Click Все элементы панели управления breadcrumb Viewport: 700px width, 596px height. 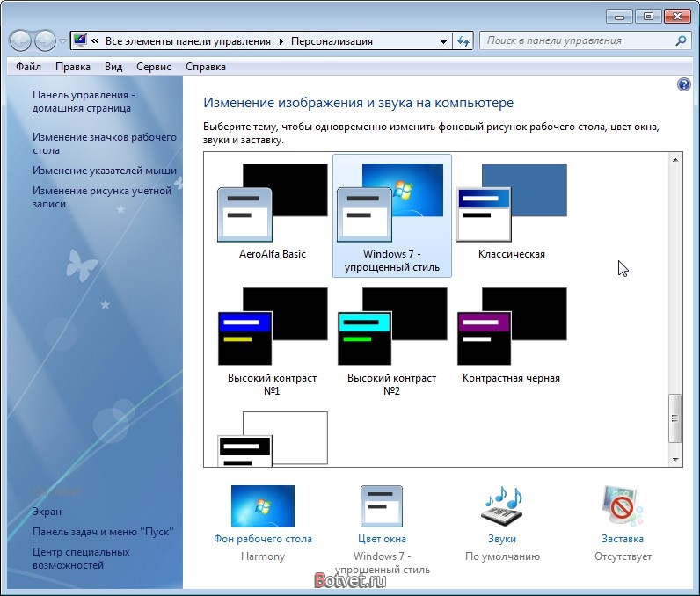[188, 41]
